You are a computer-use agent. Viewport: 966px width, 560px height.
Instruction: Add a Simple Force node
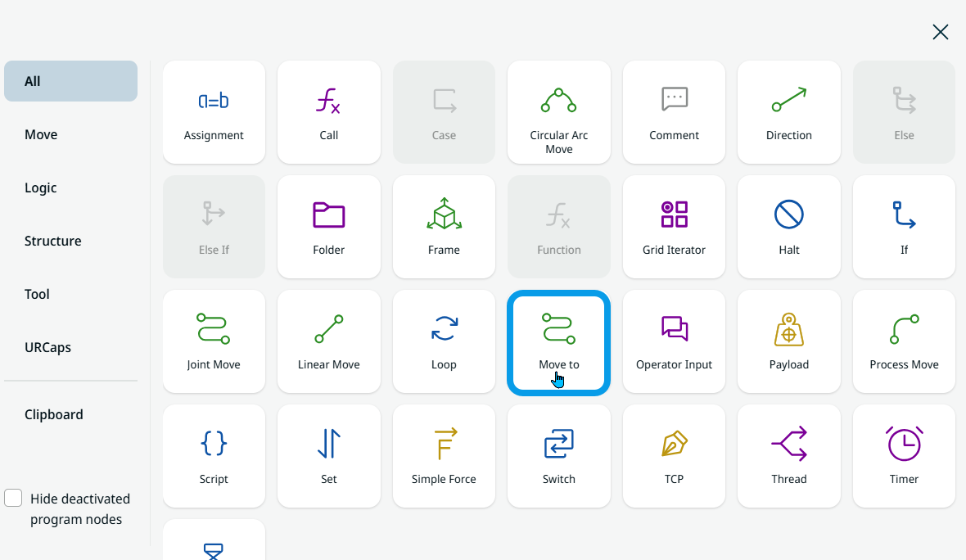444,456
